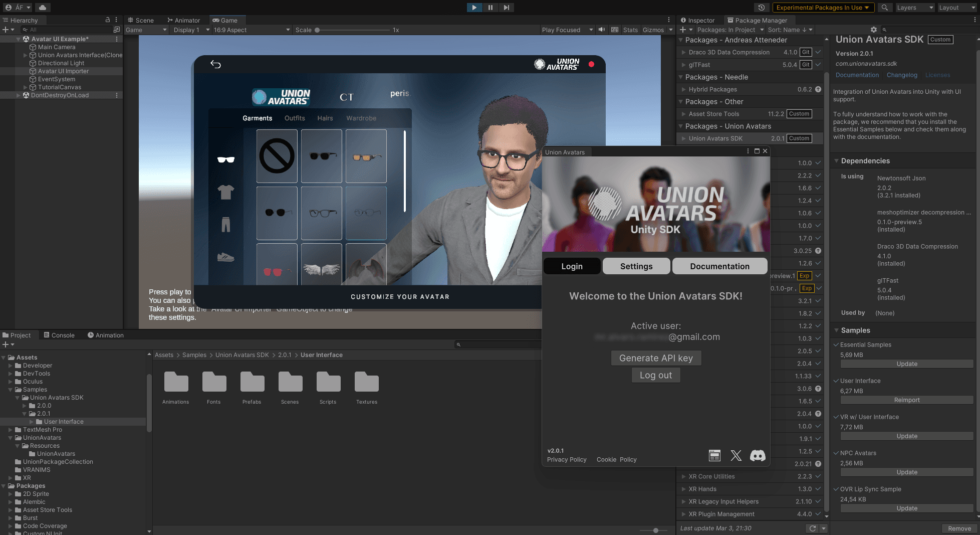Click Reimport for User Interface sample
The width and height of the screenshot is (980, 535).
click(x=907, y=400)
